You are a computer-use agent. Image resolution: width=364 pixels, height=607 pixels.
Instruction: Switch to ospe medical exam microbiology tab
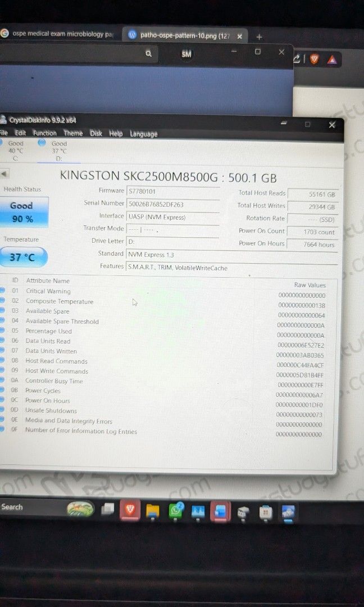pos(58,34)
